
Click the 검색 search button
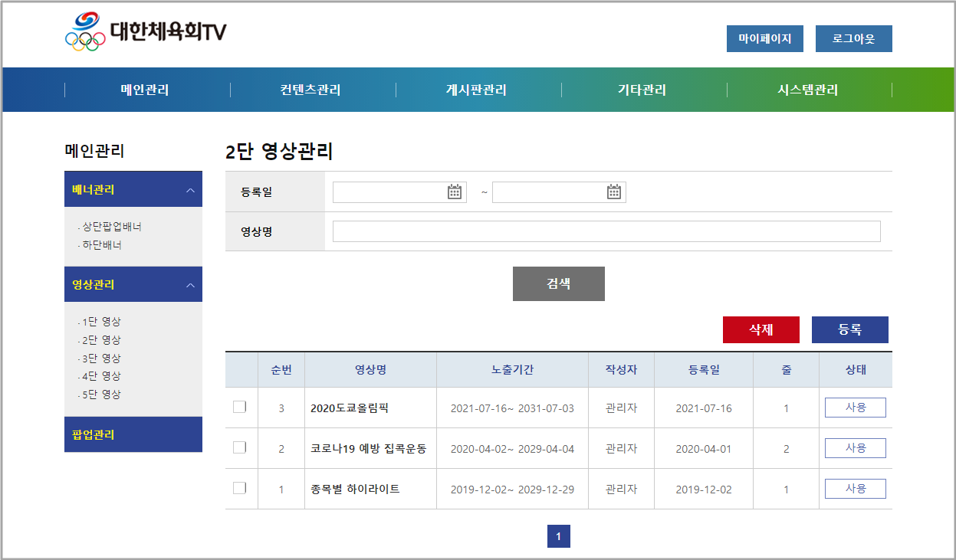[x=559, y=283]
